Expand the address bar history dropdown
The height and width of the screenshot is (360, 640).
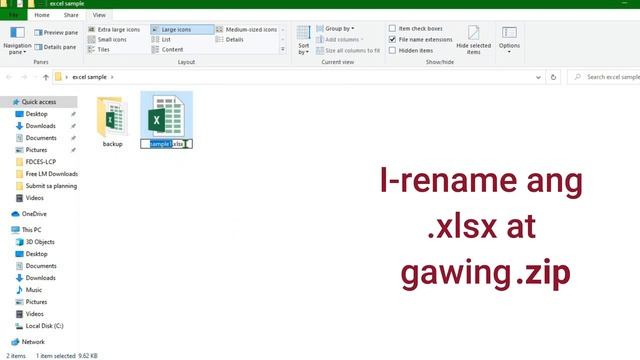coord(538,77)
